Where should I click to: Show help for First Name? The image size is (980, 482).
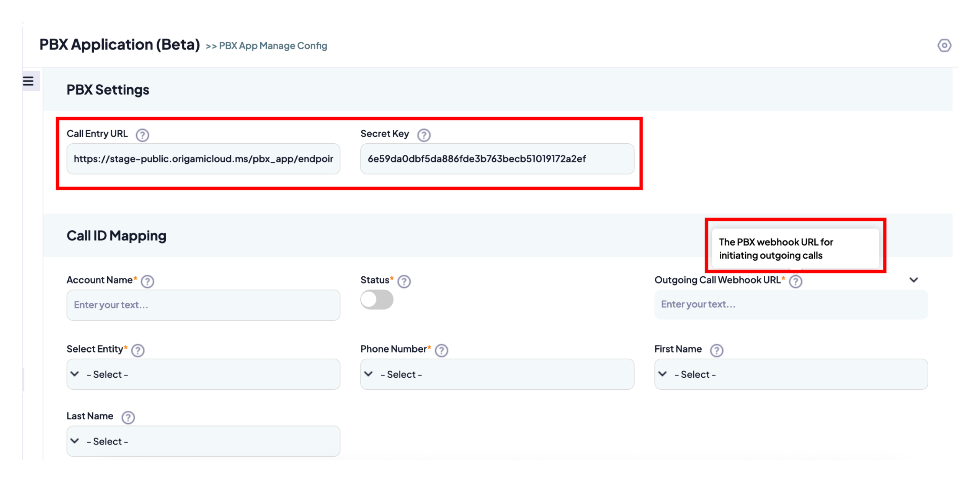coord(716,350)
